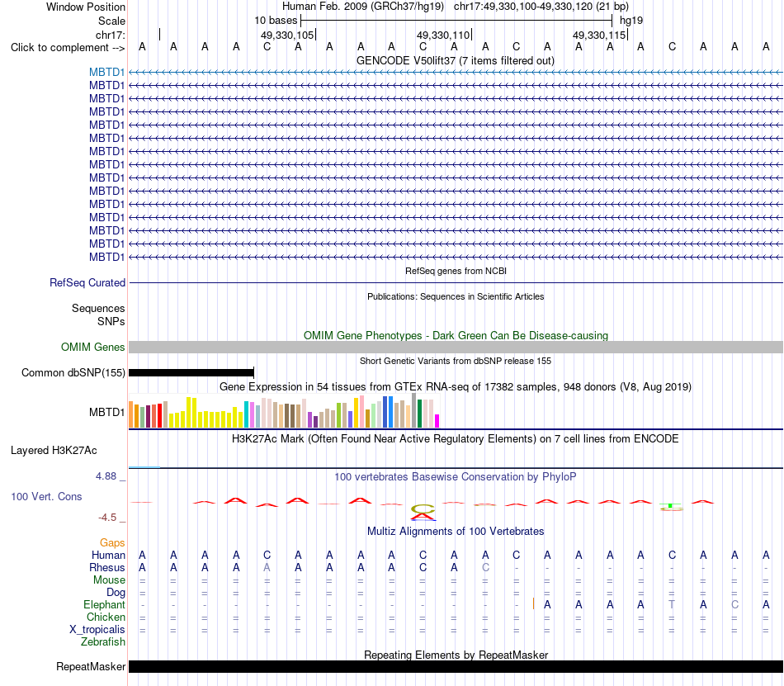Open the GTEx MBTD1 tissue expression bar chart
Screen dimensions: 784x686
pos(284,411)
